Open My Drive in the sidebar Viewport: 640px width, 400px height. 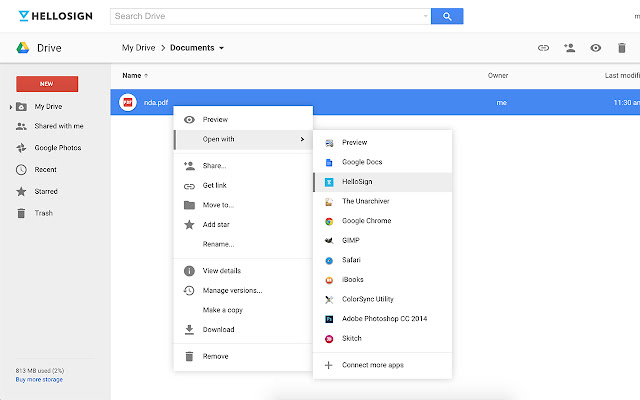point(48,107)
